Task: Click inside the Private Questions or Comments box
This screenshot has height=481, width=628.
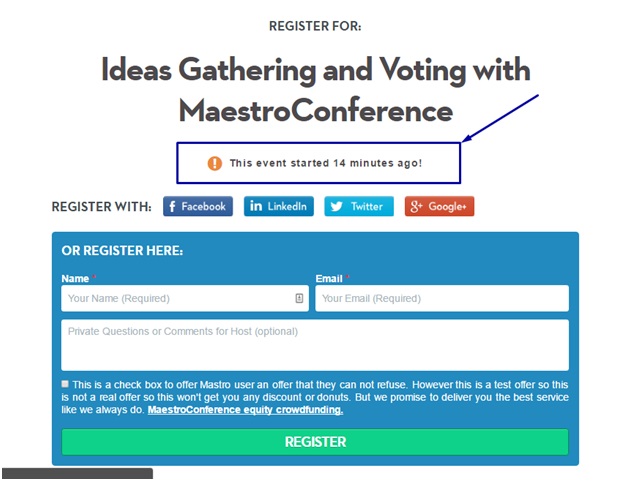Action: click(315, 345)
